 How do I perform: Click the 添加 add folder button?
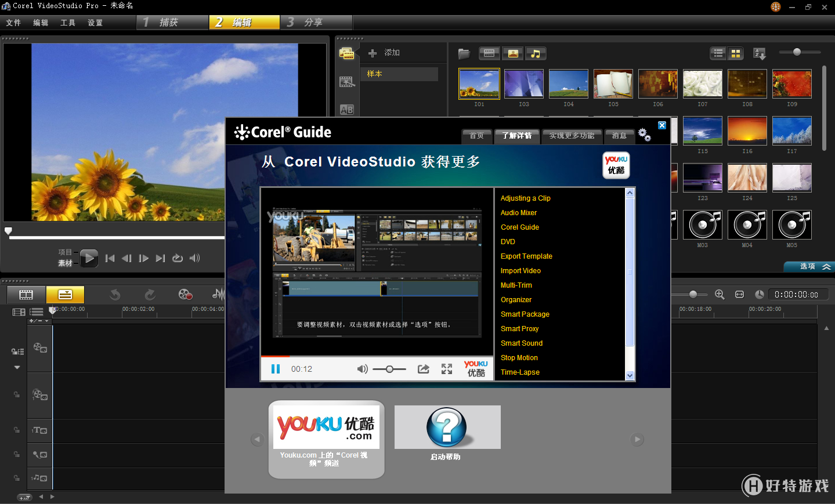[384, 53]
